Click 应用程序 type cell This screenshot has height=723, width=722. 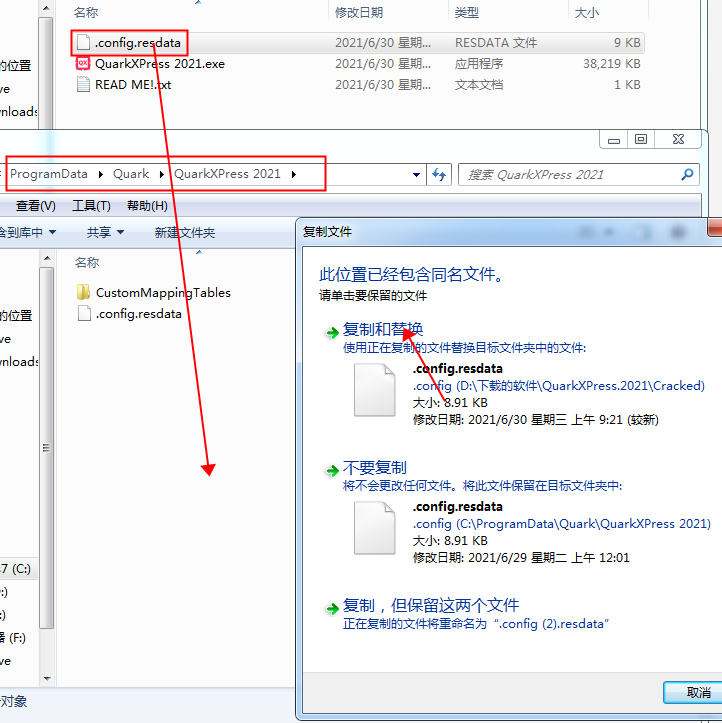(479, 64)
